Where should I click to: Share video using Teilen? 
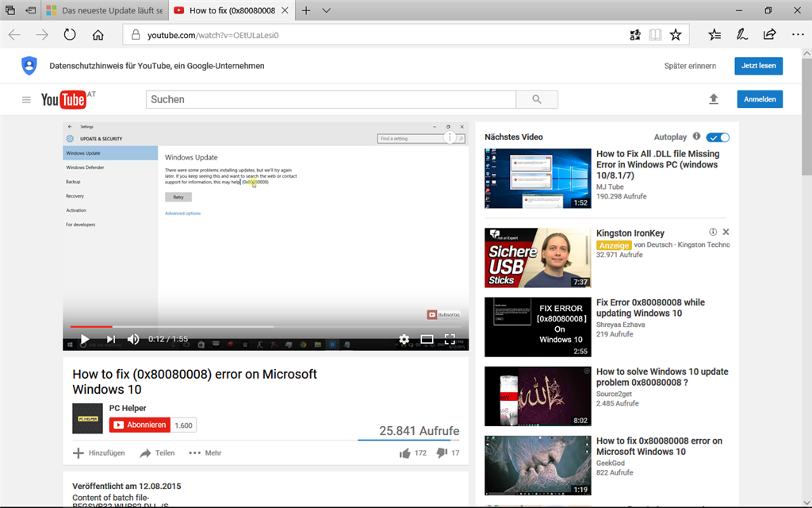coord(158,453)
